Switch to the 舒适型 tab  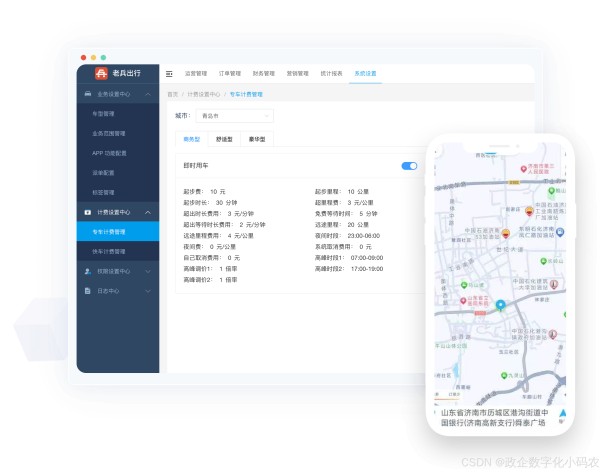tap(224, 139)
